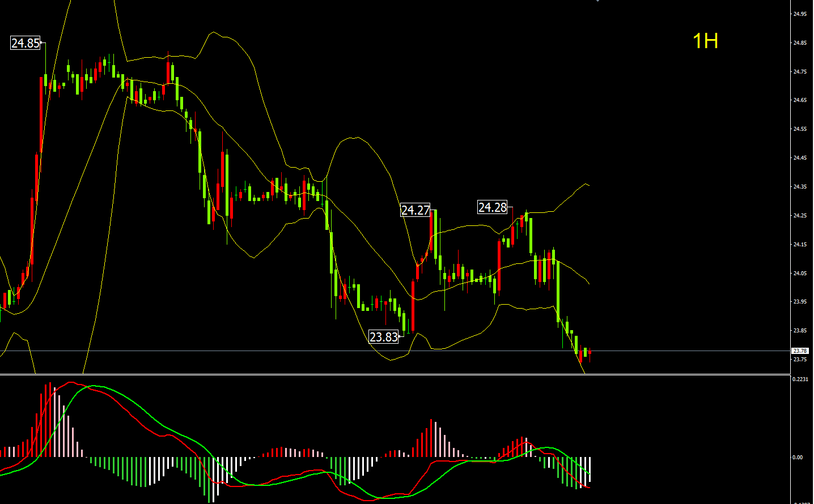This screenshot has height=504, width=814.
Task: Click the 0.00 zero level on MACD scale
Action: [x=798, y=458]
